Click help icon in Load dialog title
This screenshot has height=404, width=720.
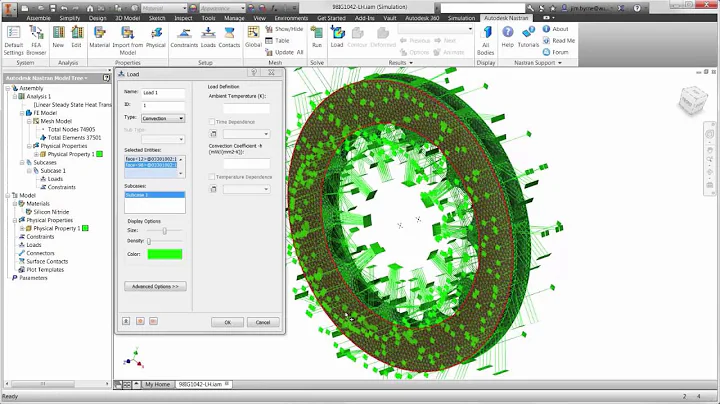[x=253, y=73]
